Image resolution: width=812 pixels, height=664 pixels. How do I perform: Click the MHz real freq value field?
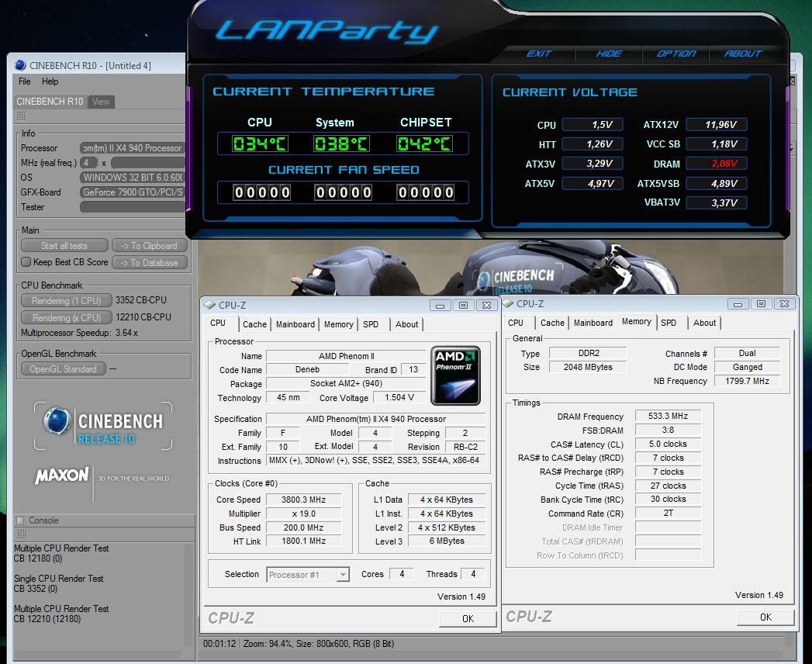[89, 163]
